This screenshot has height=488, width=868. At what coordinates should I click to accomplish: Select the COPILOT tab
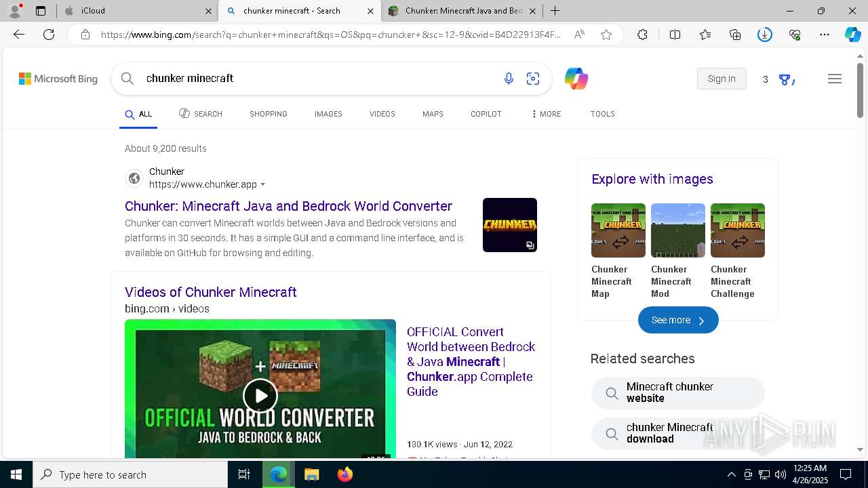click(486, 114)
